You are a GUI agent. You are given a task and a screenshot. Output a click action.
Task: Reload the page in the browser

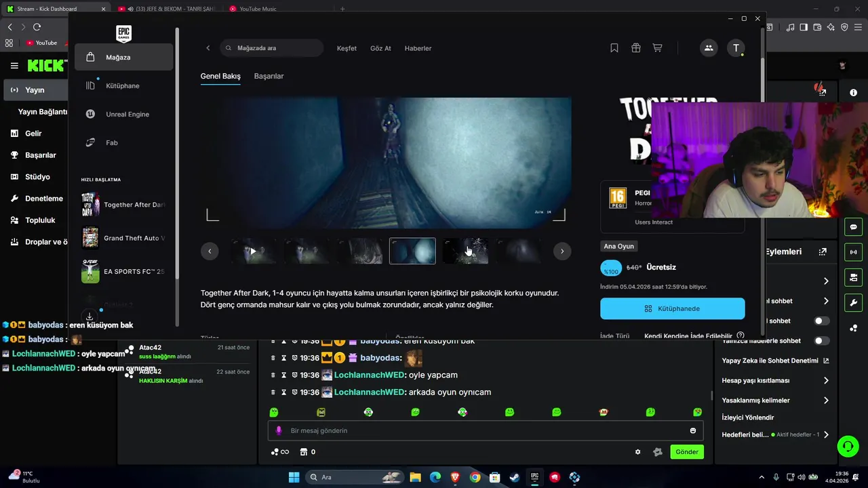[37, 27]
